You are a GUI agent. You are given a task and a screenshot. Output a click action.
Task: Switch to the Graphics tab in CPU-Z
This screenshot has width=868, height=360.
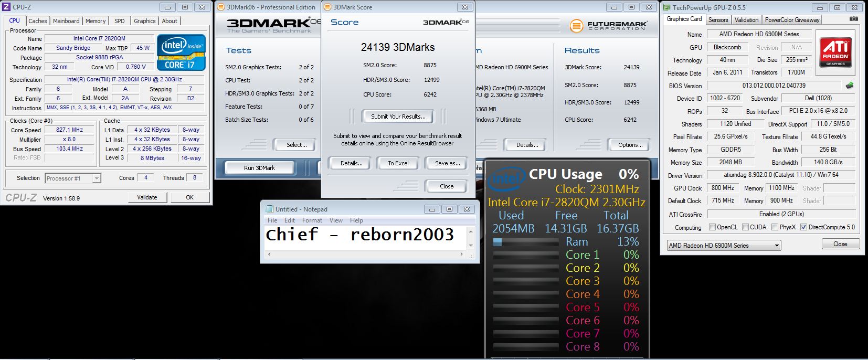145,21
